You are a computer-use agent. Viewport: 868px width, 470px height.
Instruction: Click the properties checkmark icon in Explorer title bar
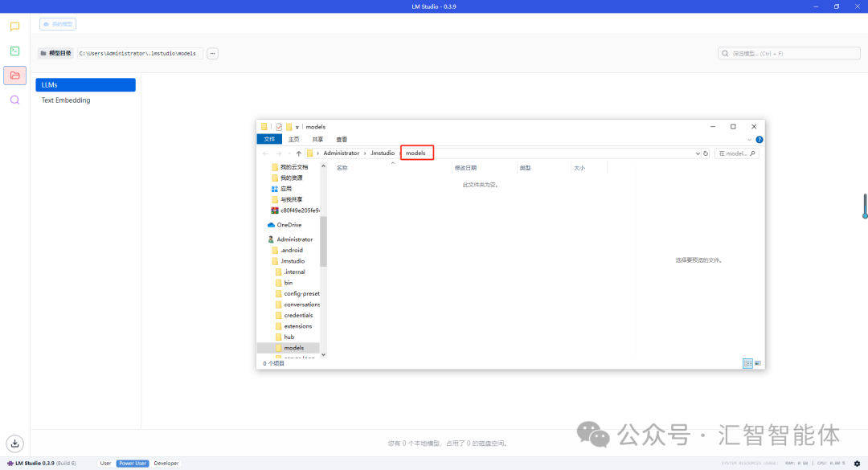tap(279, 127)
